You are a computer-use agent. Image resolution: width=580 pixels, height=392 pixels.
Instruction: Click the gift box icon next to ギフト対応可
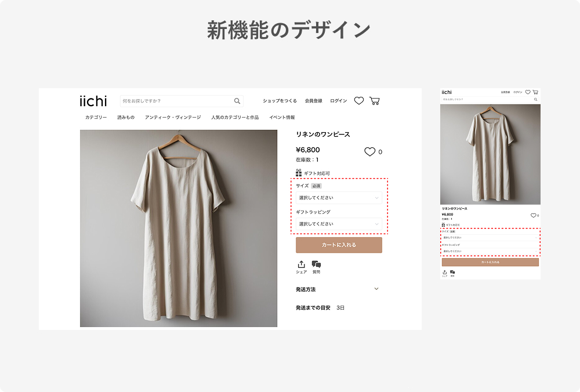[x=298, y=172]
